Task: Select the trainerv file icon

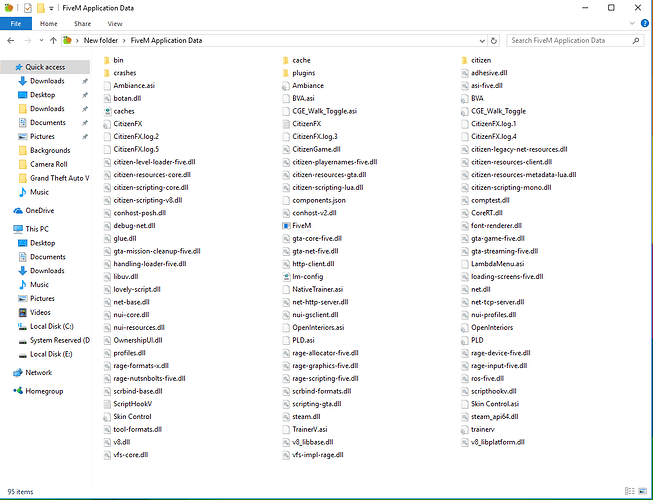Action: coord(464,429)
